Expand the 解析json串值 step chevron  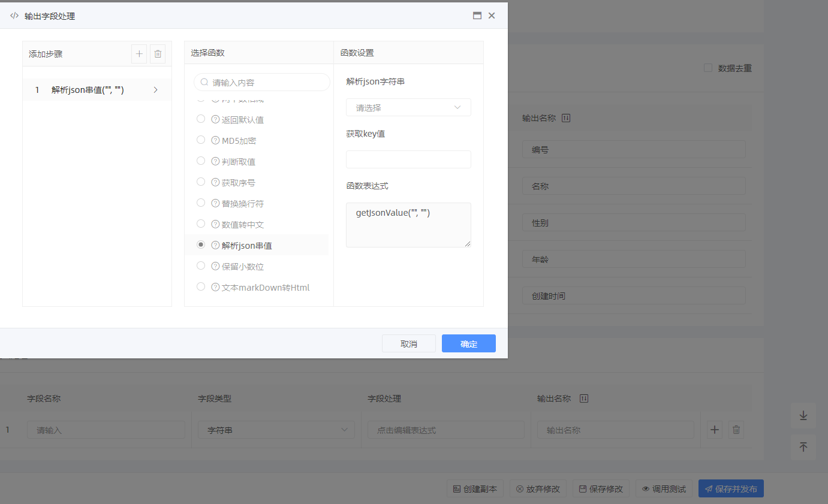pos(156,90)
